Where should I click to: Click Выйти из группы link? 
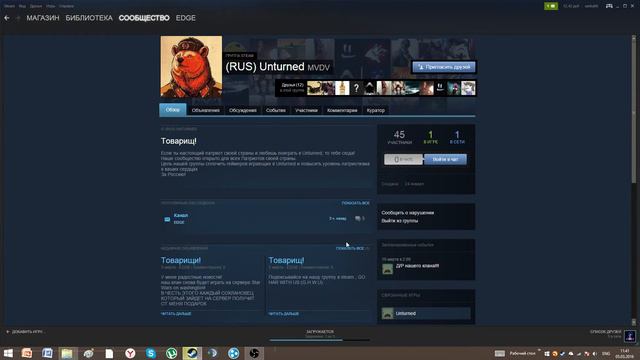[x=400, y=221]
